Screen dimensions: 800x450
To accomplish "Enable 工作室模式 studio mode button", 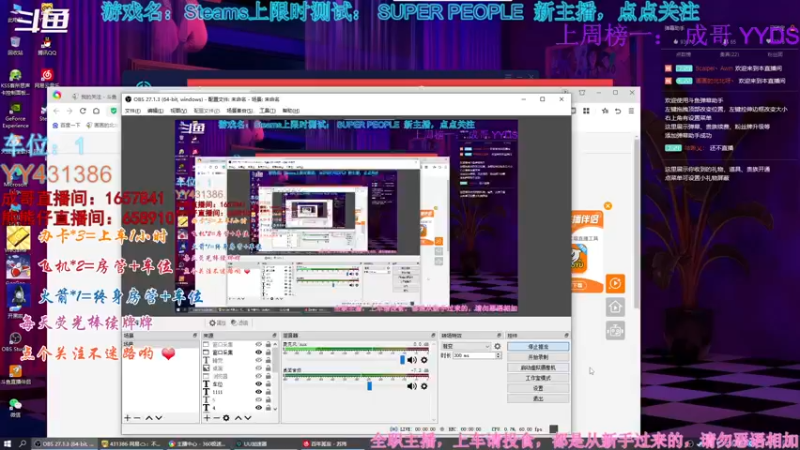I will tap(538, 378).
